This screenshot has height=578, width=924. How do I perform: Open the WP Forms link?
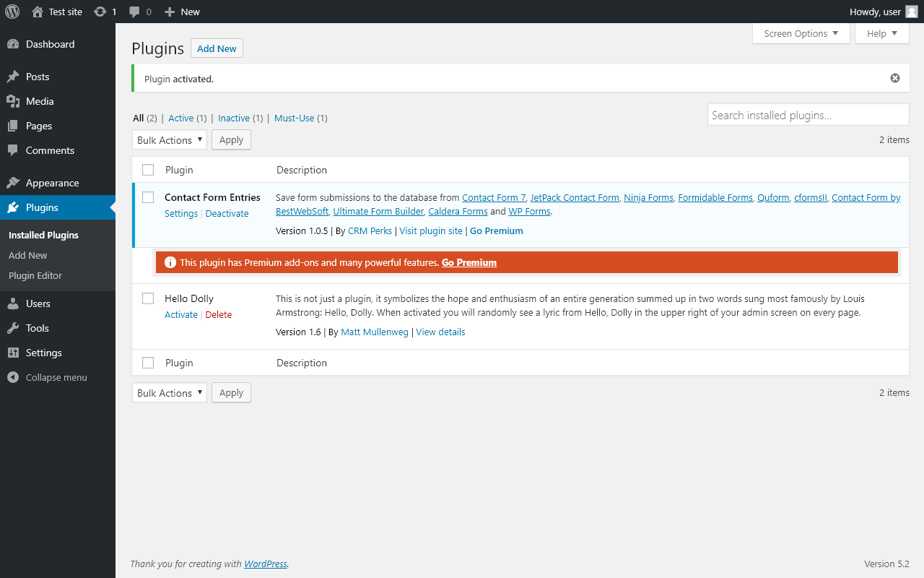click(x=530, y=211)
